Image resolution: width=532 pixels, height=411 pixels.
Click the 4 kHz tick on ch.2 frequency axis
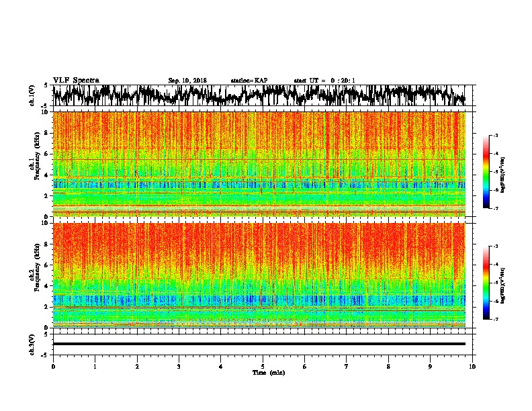point(46,286)
